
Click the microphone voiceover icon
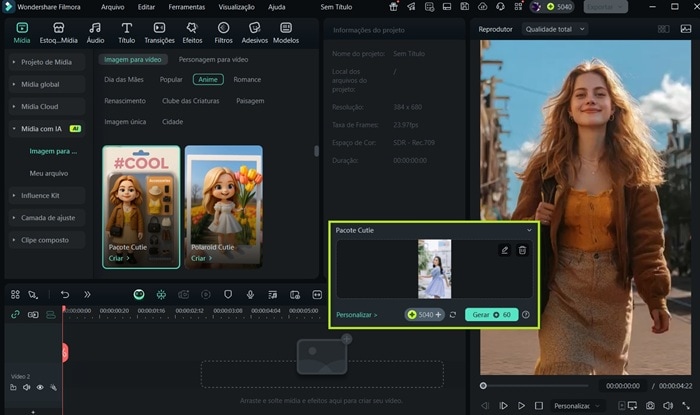(250, 295)
